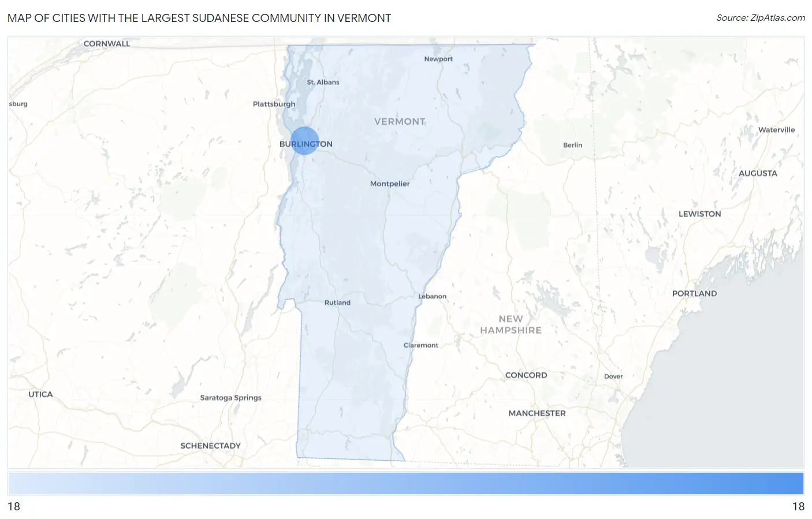The height and width of the screenshot is (519, 812).
Task: Click the Waterville city label
Action: [x=776, y=130]
